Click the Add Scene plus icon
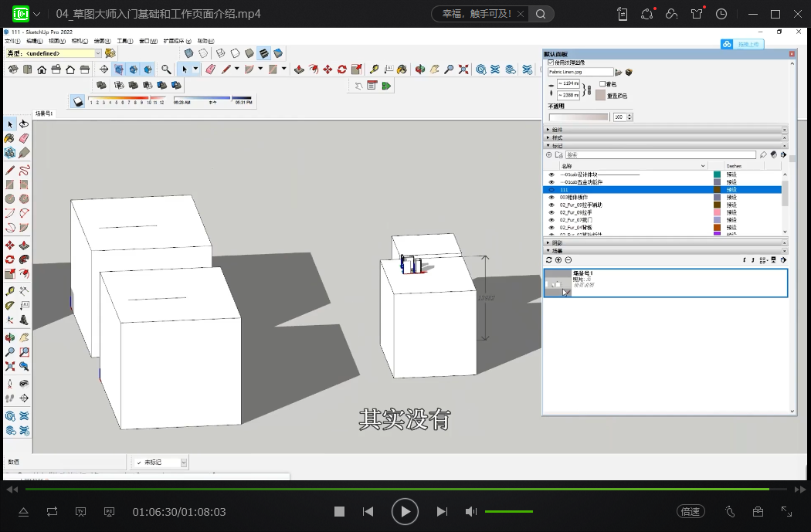 (558, 260)
